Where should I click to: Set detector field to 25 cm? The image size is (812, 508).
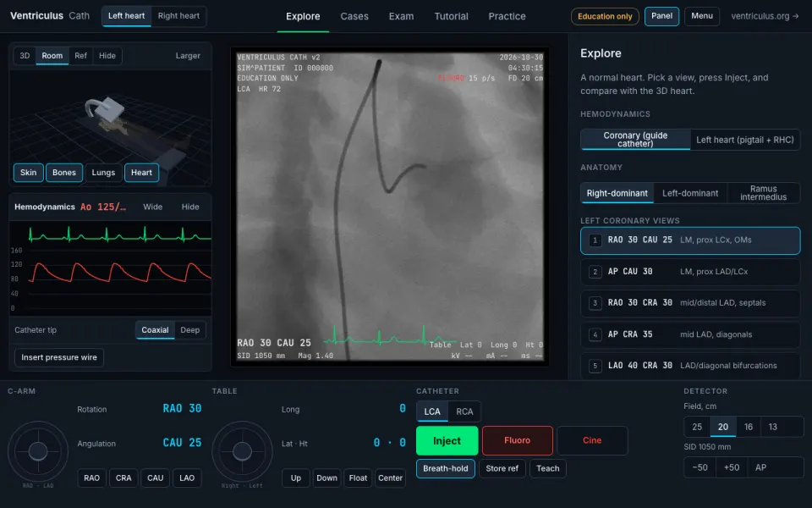pos(697,427)
